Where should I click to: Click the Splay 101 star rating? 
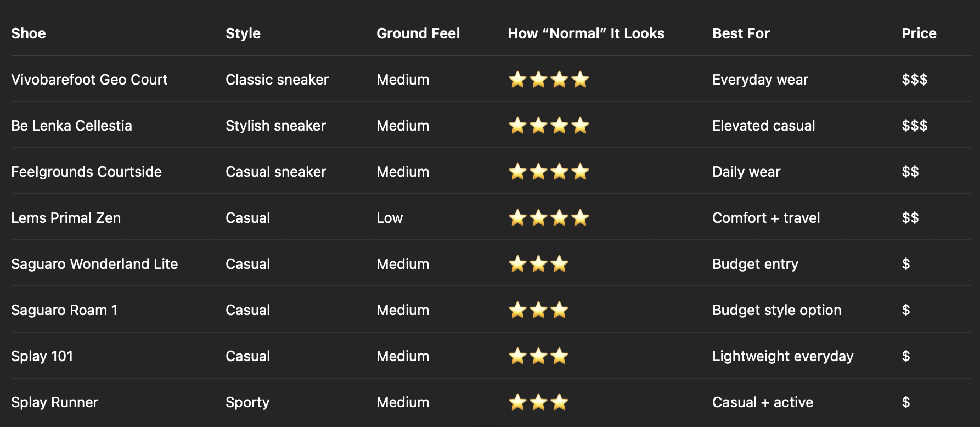tap(538, 356)
